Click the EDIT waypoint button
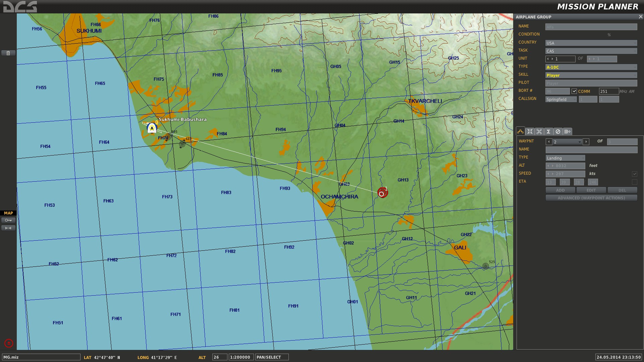Image resolution: width=644 pixels, height=362 pixels. click(591, 190)
